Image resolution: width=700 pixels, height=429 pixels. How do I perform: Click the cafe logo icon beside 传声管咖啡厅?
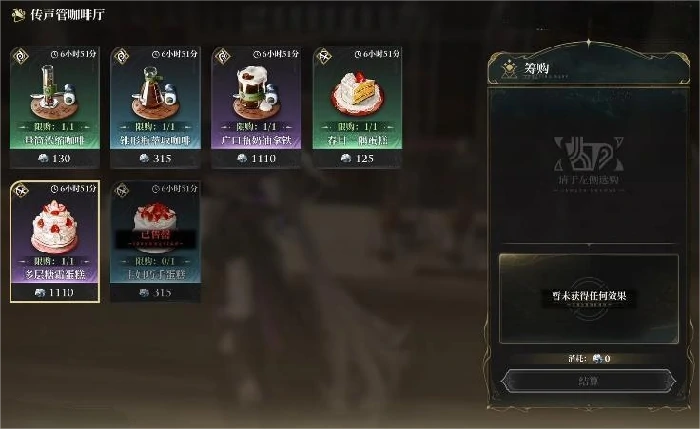(x=19, y=15)
